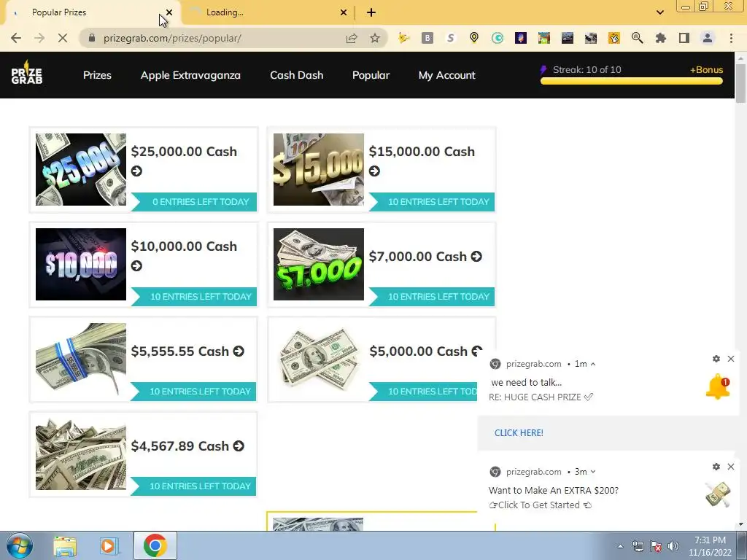Click the magnifier extension icon
This screenshot has height=560, width=747.
(637, 38)
